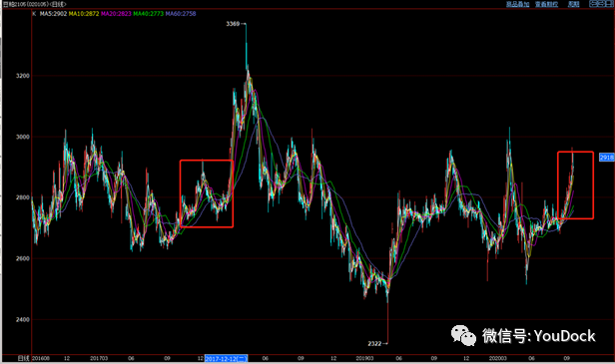Click the highlighted date 2017-12-12 on time axis
This screenshot has height=364, width=615.
coord(227,358)
